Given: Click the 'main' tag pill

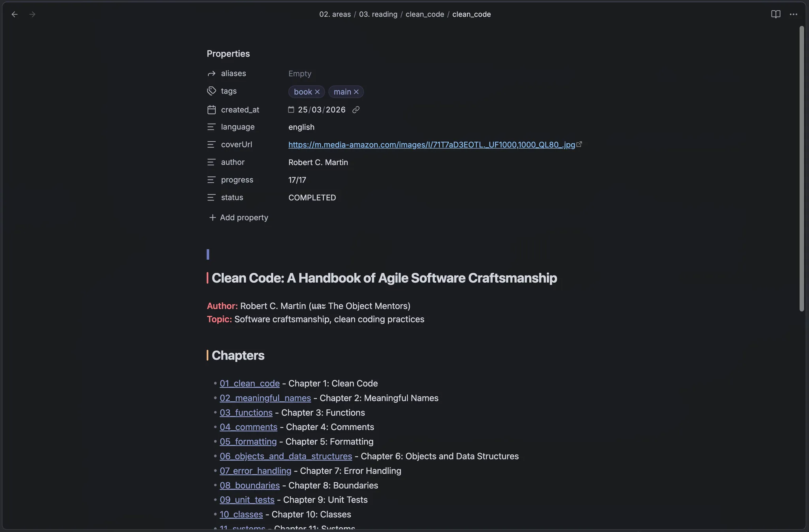Looking at the screenshot, I should pos(342,92).
